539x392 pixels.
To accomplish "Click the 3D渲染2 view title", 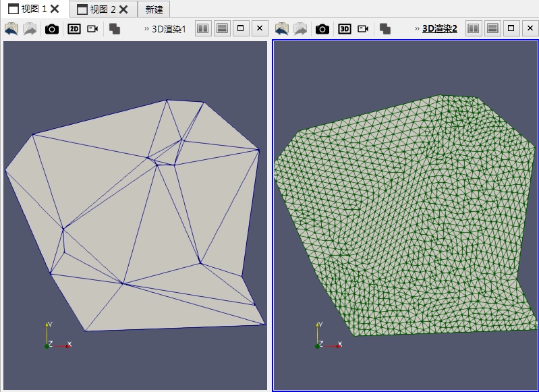I will click(440, 29).
